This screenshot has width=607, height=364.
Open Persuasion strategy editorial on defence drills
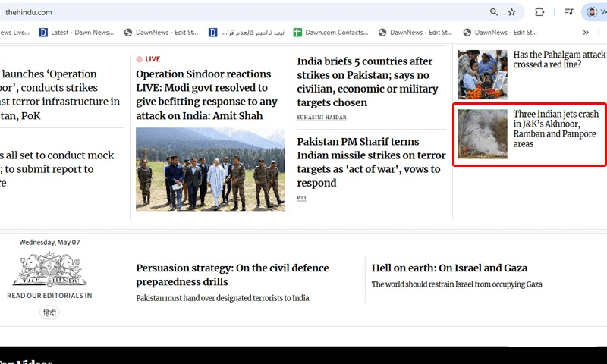pos(232,275)
